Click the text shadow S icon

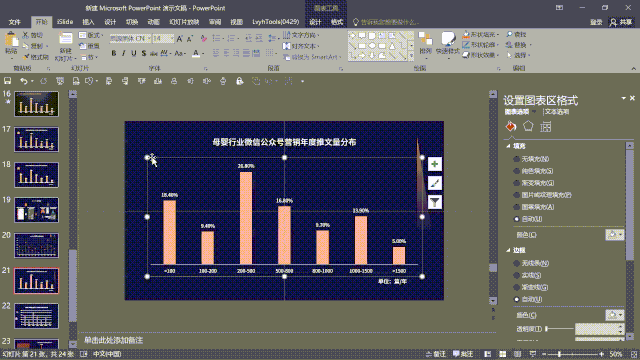[144, 53]
